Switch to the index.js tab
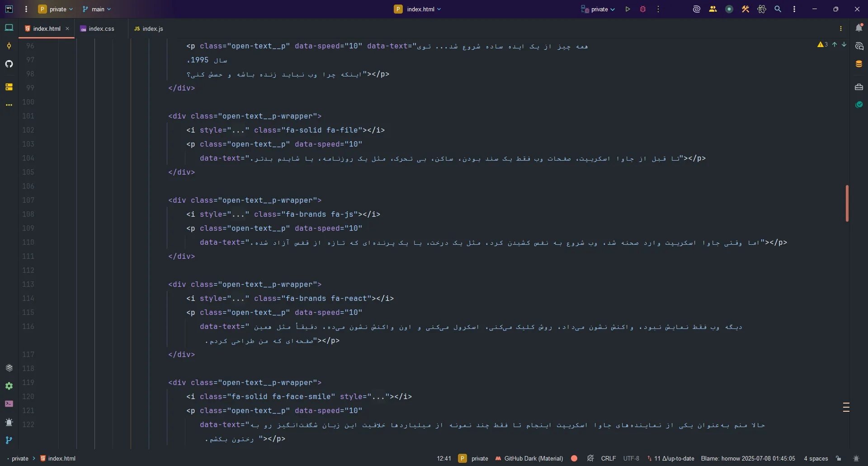 [x=153, y=29]
